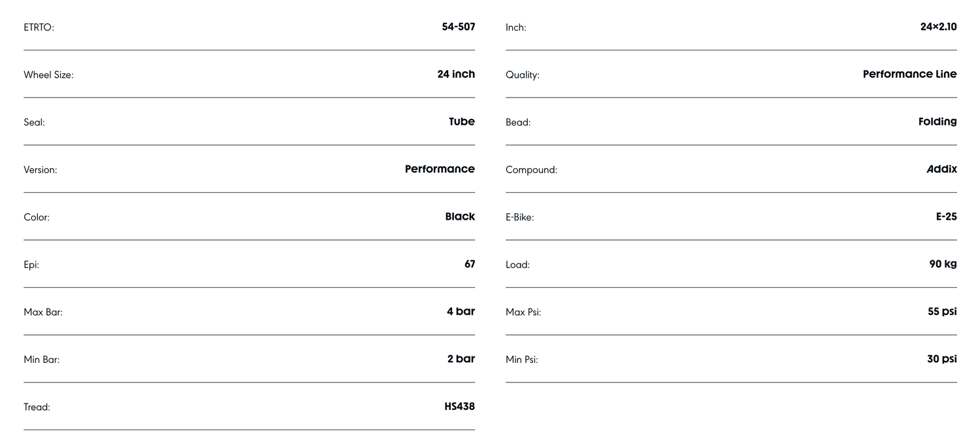Select the Inch value 24×2.10
980x444 pixels.
[938, 27]
